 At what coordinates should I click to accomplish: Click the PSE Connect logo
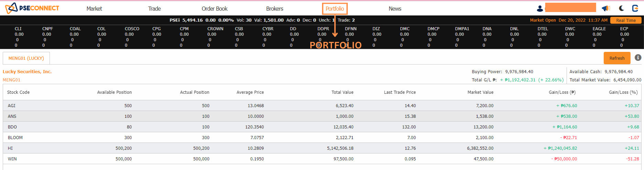pyautogui.click(x=32, y=8)
